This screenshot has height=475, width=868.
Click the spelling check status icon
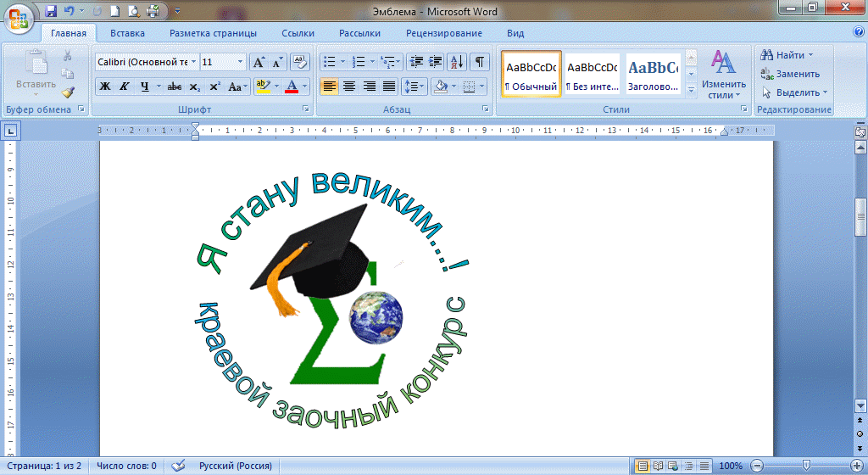pyautogui.click(x=178, y=466)
